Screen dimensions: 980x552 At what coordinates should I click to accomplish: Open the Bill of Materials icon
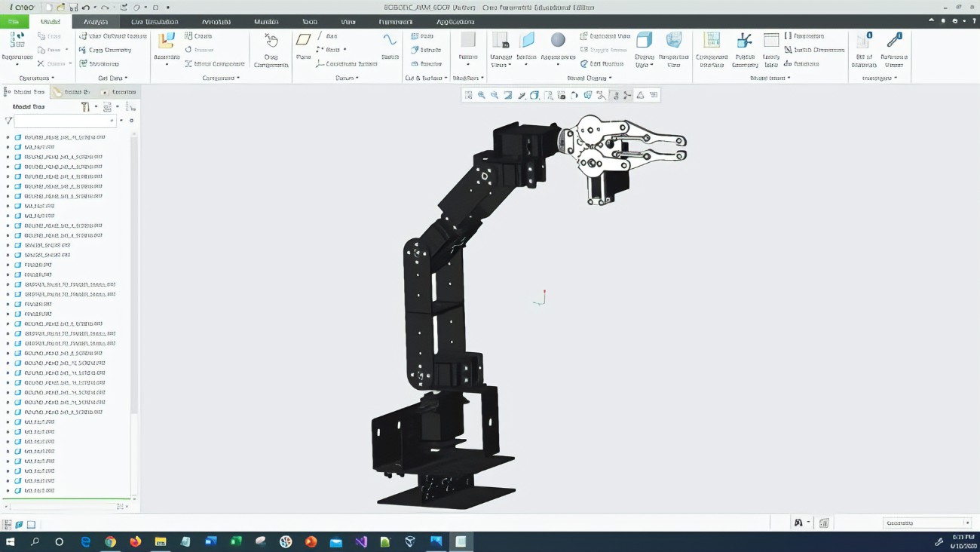[x=865, y=40]
